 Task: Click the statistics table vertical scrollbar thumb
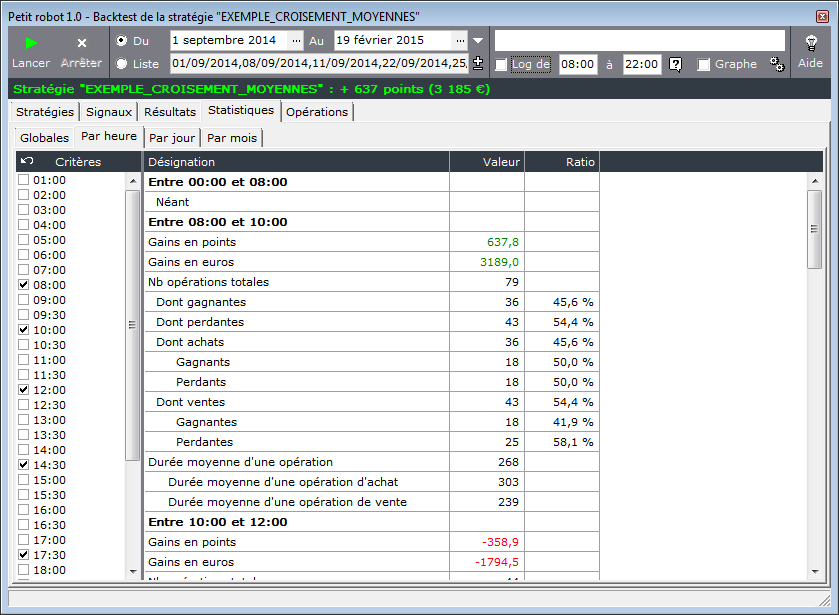click(x=814, y=229)
